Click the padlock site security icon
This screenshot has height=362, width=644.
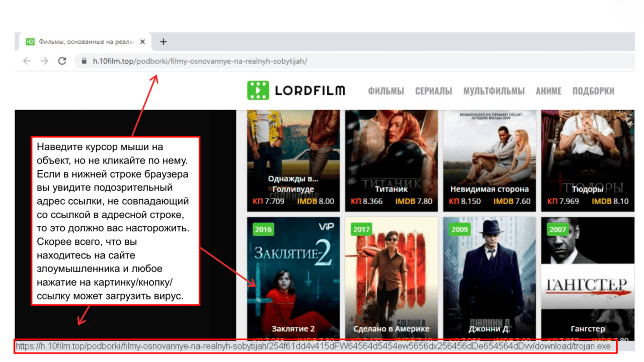click(x=84, y=61)
